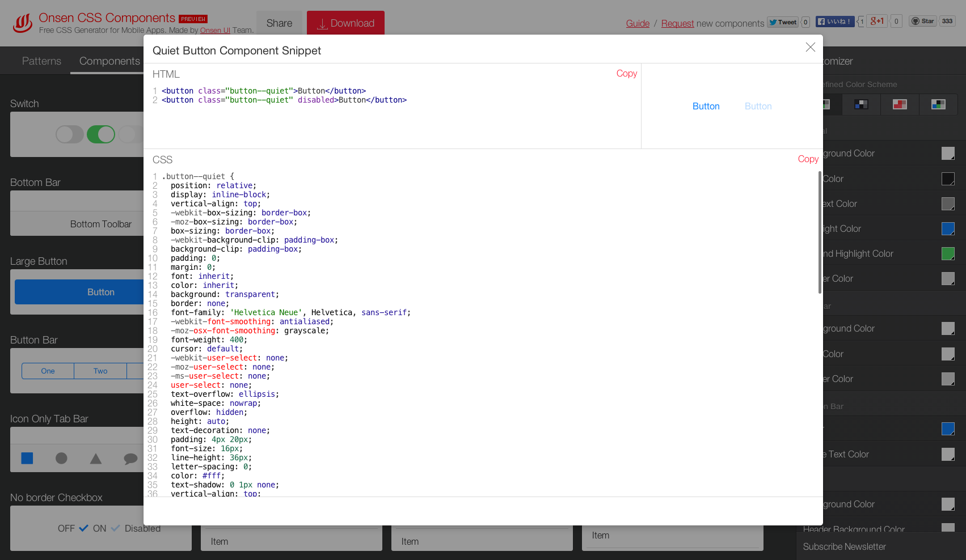
Task: Select the blue square tab bar icon
Action: pyautogui.click(x=27, y=459)
